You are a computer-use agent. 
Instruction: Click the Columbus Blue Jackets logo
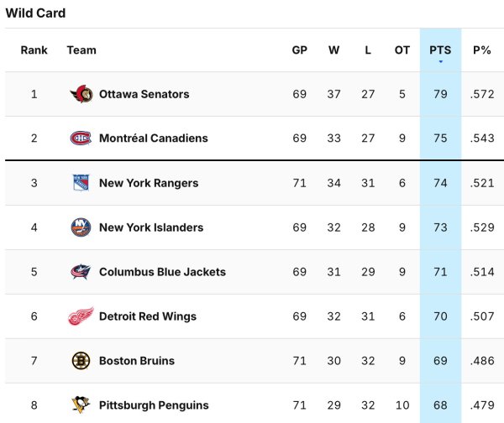(81, 272)
